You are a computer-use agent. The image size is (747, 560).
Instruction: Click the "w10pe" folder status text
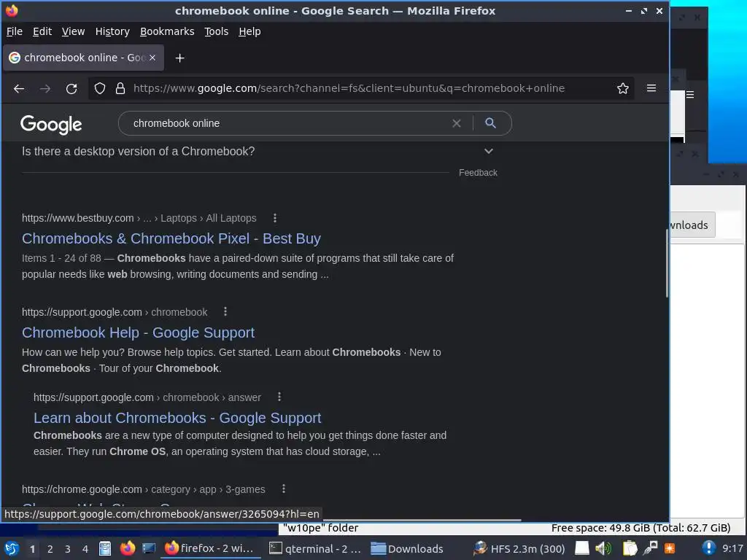click(x=321, y=528)
